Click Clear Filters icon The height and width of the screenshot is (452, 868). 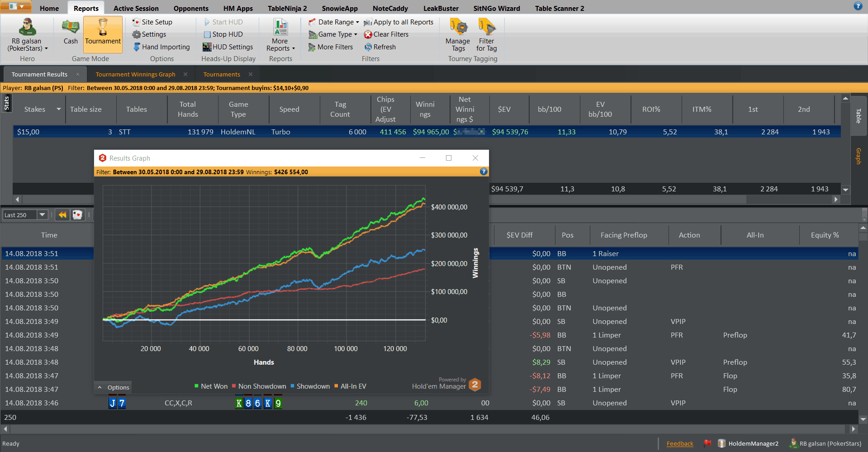tap(368, 34)
